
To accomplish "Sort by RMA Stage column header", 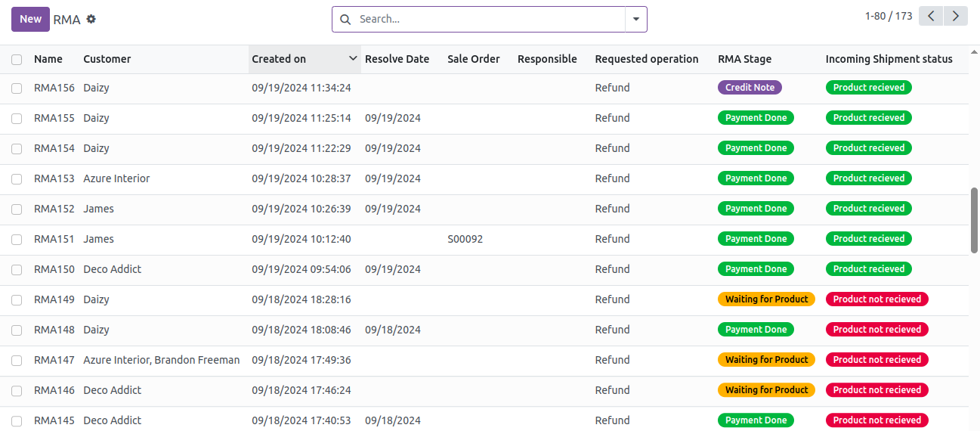I will (744, 59).
